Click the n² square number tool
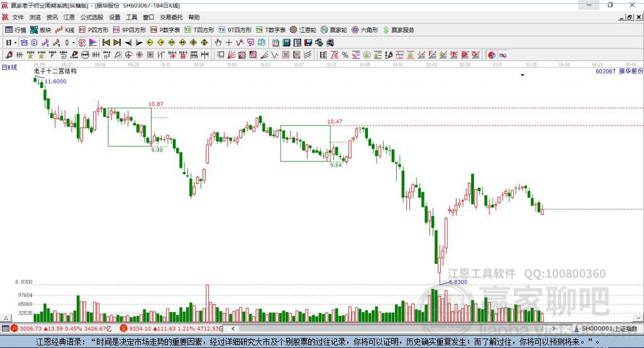Viewport: 644px width, 348px height. (107, 55)
